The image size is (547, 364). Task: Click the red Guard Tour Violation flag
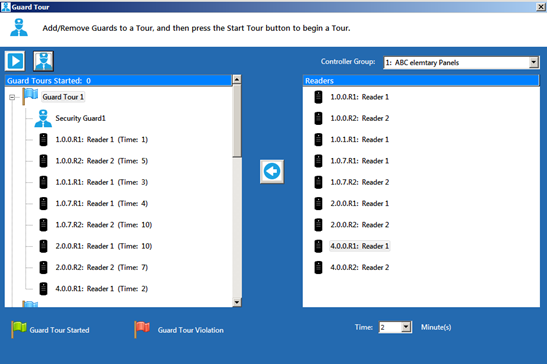pos(142,329)
